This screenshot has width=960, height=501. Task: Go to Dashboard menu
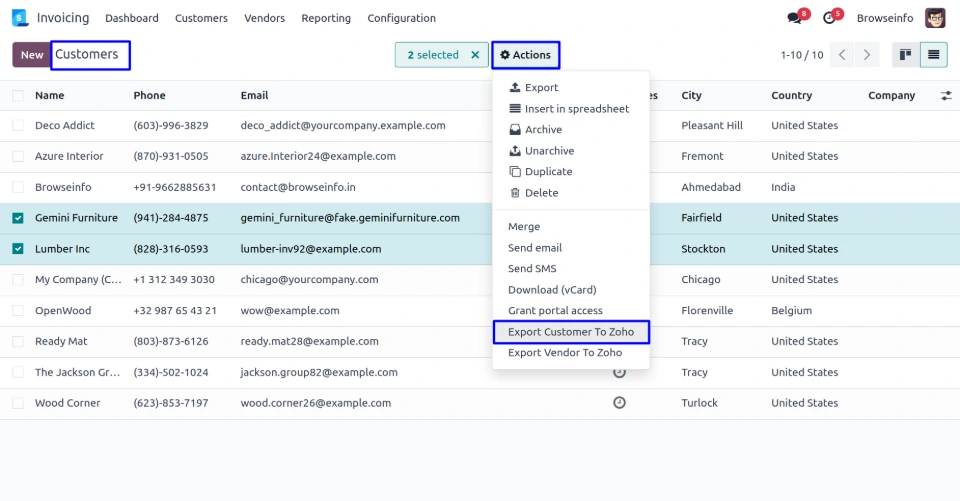tap(132, 18)
